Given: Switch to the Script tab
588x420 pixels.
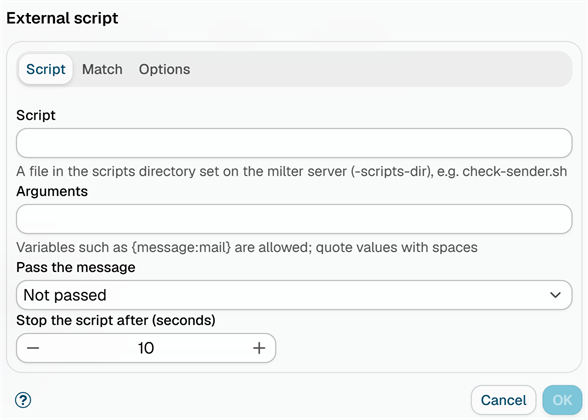Looking at the screenshot, I should tap(46, 69).
